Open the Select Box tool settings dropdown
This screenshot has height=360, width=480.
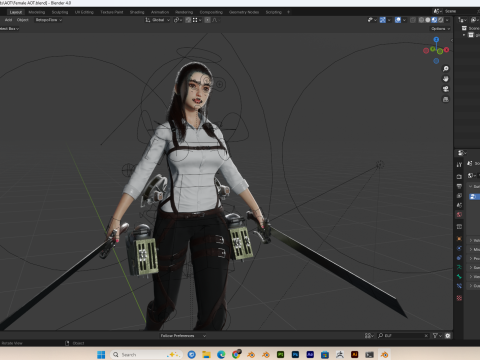(x=9, y=29)
